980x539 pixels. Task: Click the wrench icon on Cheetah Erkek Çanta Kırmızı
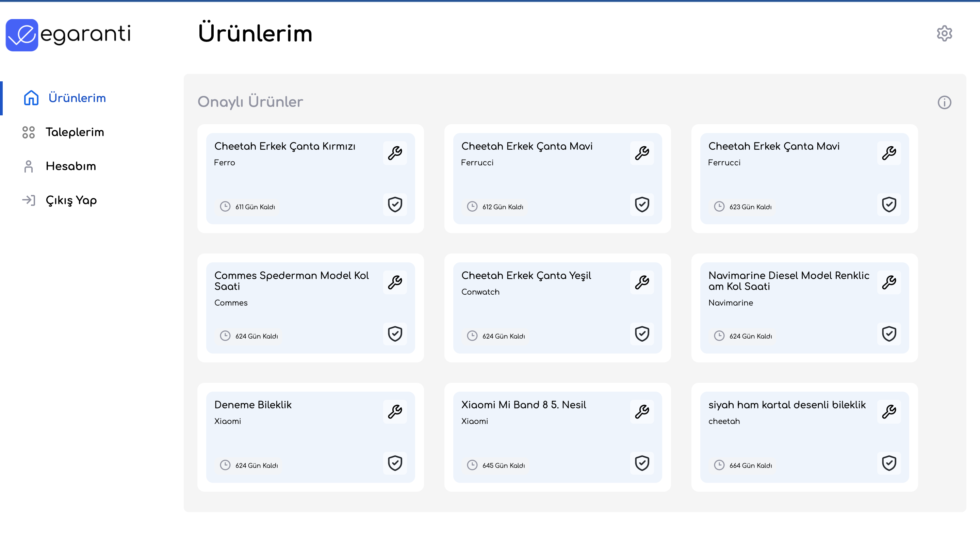coord(395,153)
